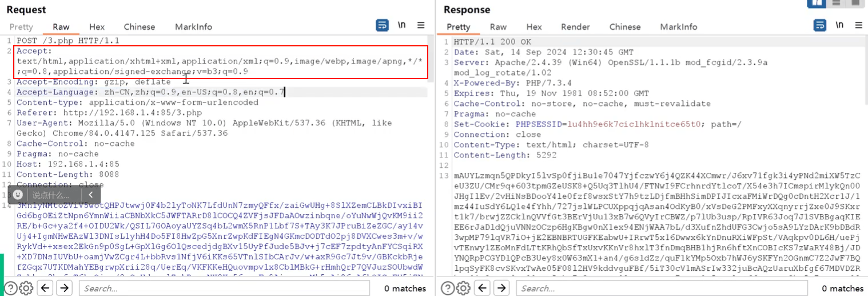
Task: Switch Response view to Pretty tab
Action: click(x=458, y=27)
